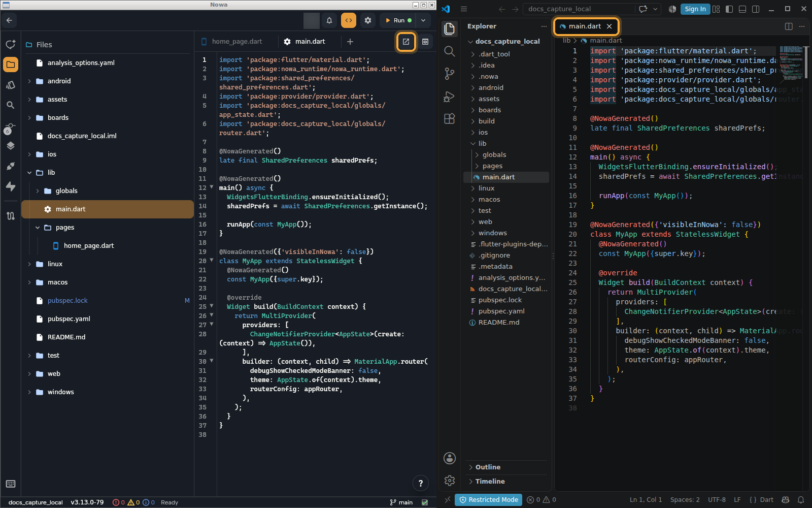Open the lightning bolt icon in Nowa sidebar
812x508 pixels.
(x=11, y=186)
